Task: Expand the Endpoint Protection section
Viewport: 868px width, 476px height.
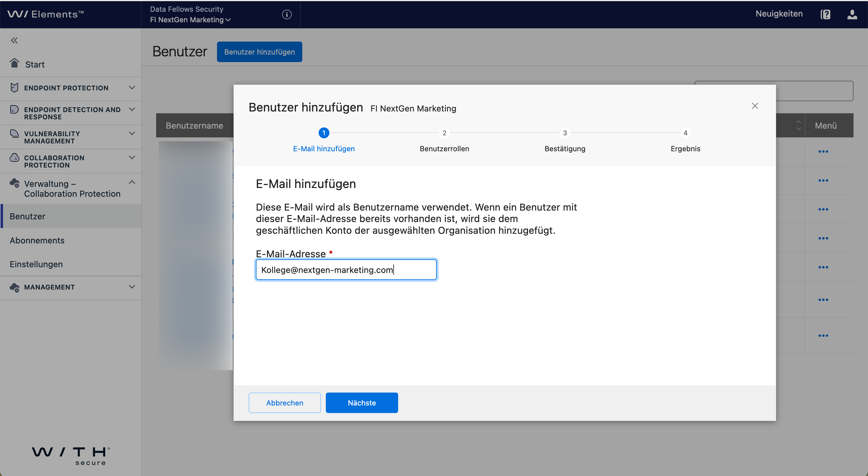Action: 132,88
